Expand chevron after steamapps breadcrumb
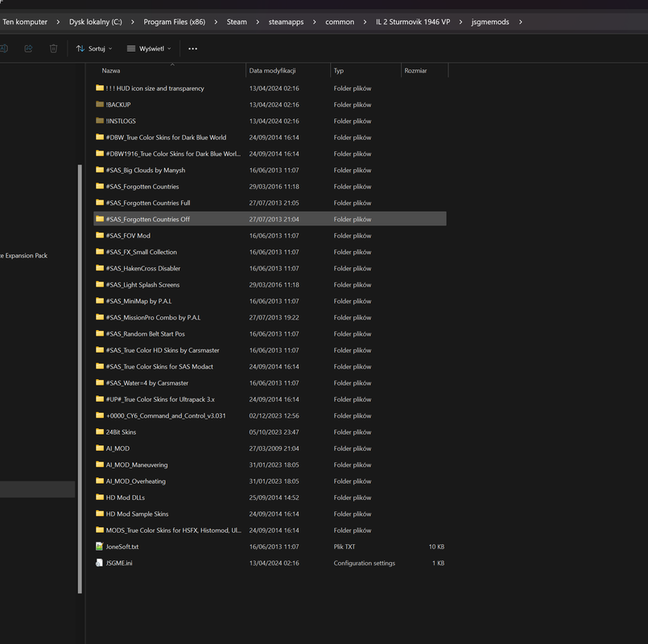The image size is (648, 644). coord(315,22)
